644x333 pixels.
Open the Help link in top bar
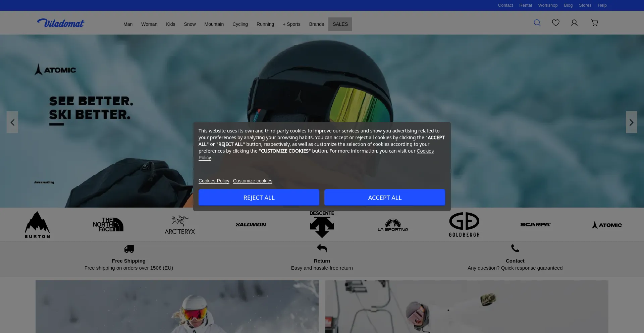[x=602, y=5]
